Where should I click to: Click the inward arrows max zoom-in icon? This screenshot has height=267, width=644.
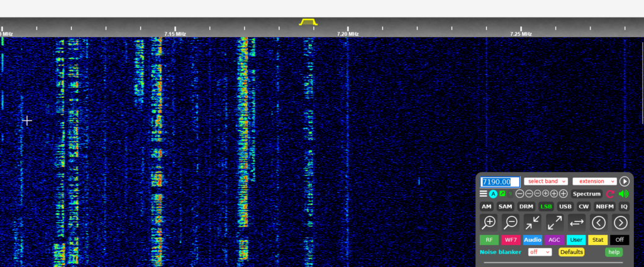533,222
